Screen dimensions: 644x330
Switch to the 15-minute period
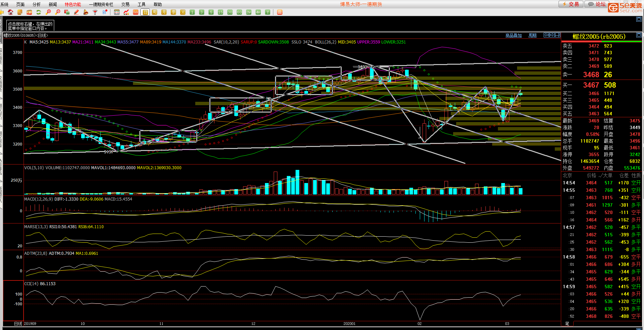[x=221, y=12]
